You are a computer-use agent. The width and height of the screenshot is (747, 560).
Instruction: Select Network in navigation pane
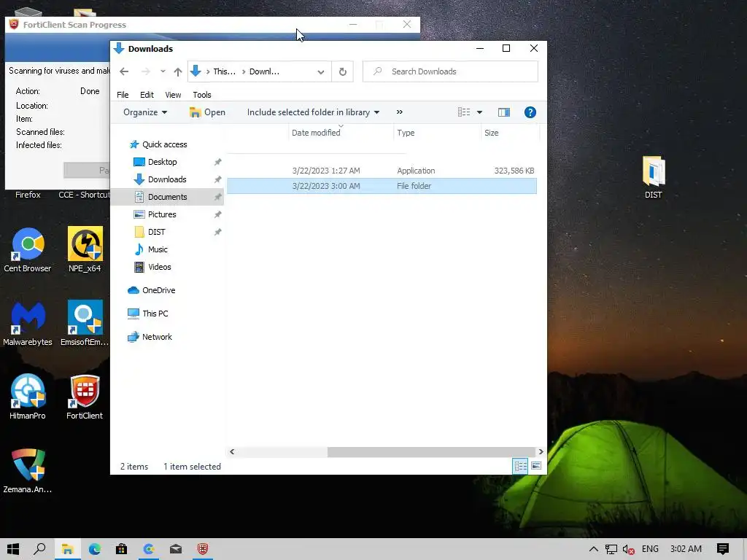(x=157, y=337)
